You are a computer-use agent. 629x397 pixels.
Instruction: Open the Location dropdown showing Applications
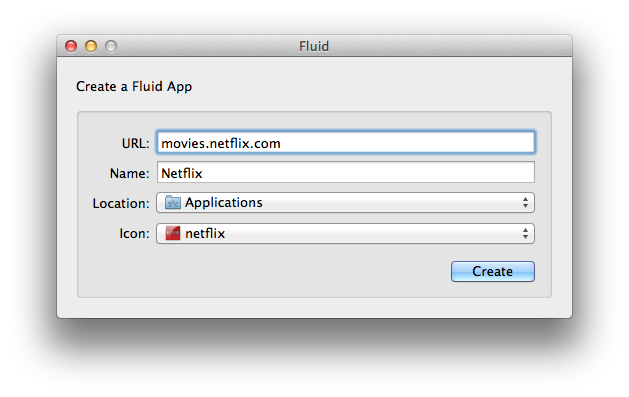point(345,203)
